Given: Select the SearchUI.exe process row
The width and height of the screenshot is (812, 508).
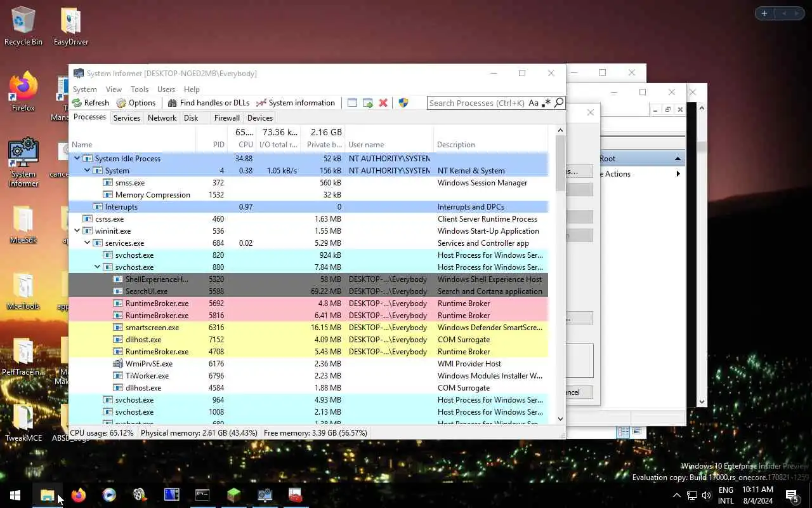Looking at the screenshot, I should [308, 291].
